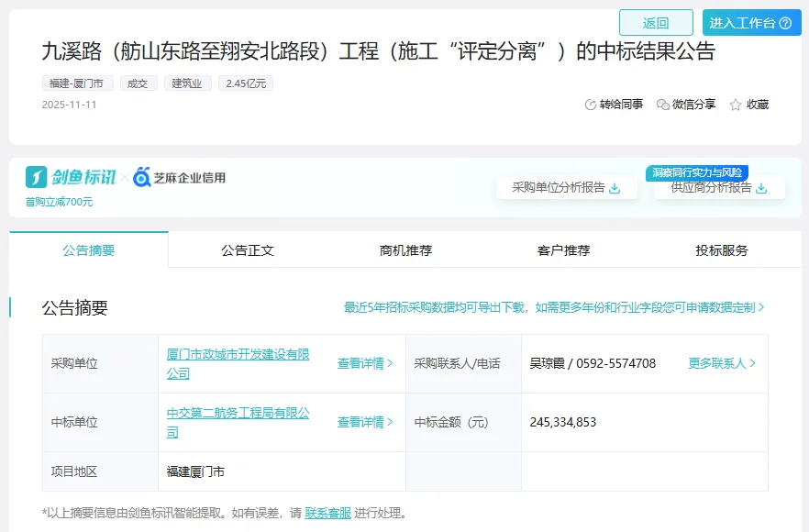The height and width of the screenshot is (532, 809).
Task: Expand 查看详情 for 中标单位 row
Action: [365, 422]
